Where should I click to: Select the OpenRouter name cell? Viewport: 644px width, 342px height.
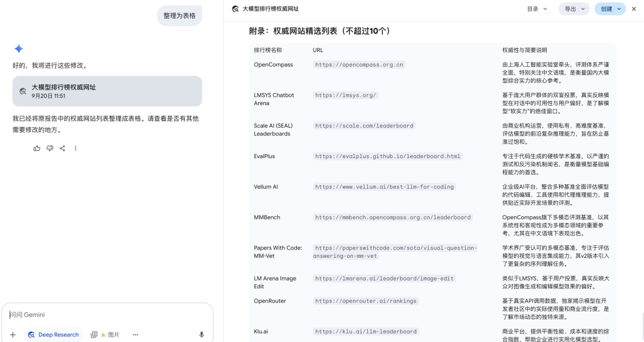[270, 301]
